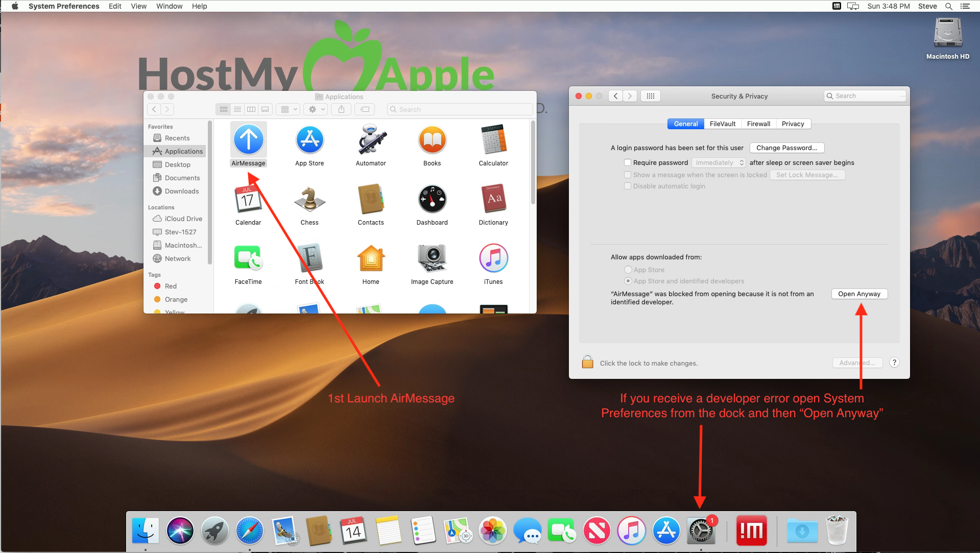Open the Macintosh HD desktop drive
This screenshot has height=553, width=980.
point(948,33)
